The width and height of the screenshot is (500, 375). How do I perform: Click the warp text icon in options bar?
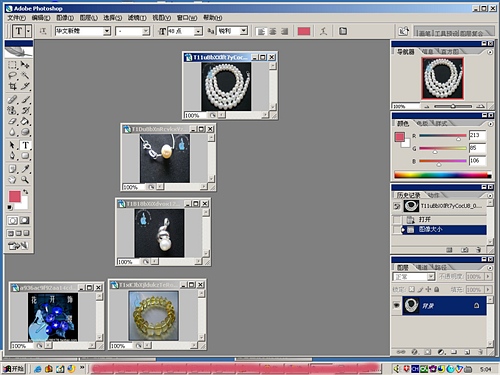pos(323,31)
